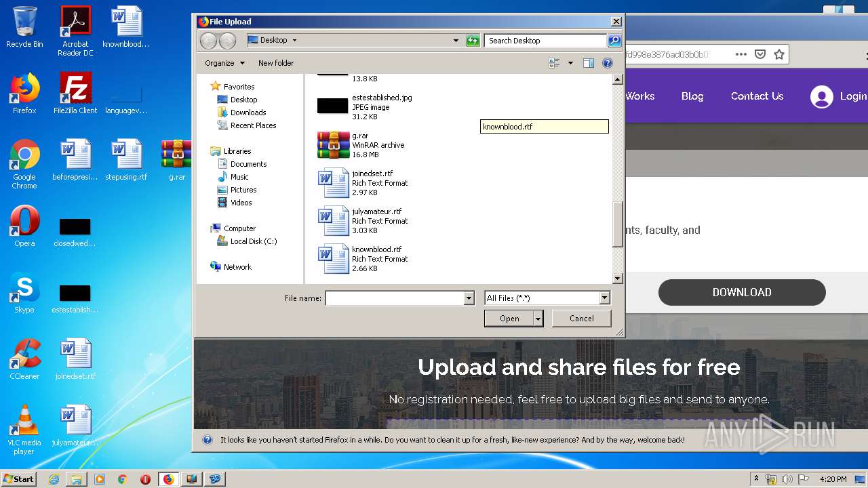Screen dimensions: 868x488
Task: Expand address bar history dropdown
Action: point(456,41)
